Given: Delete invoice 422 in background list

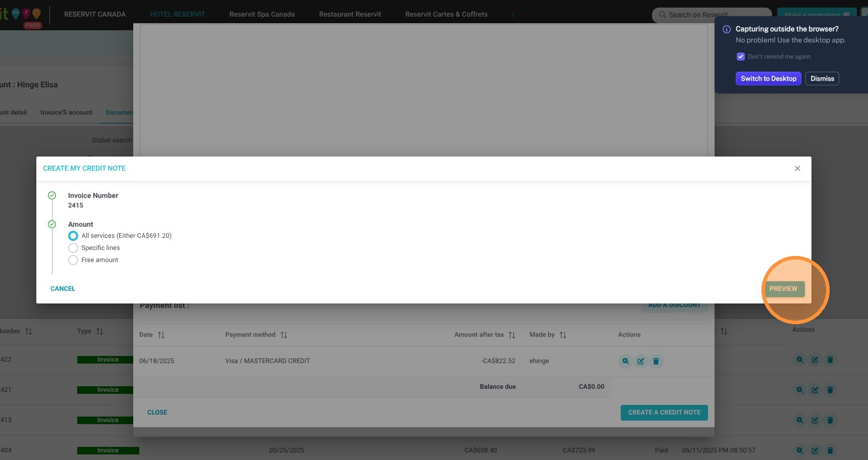Looking at the screenshot, I should 830,360.
